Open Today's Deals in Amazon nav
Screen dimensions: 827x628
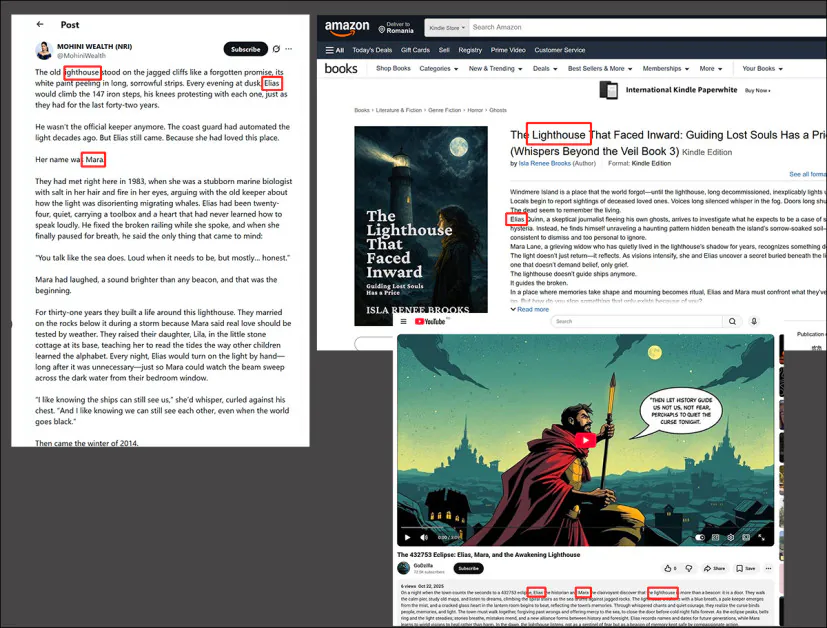[x=372, y=50]
